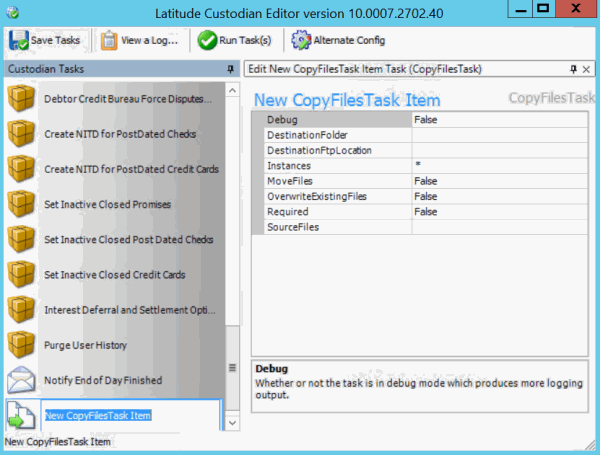Select Interest Deferral and Settlement task
Viewport: 600px width, 455px height.
point(129,310)
